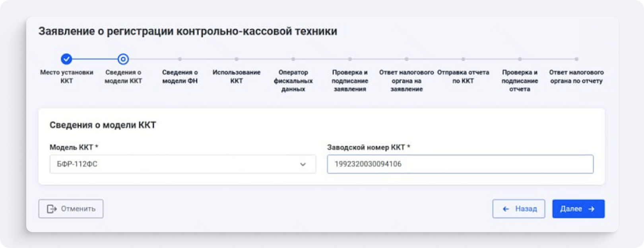Click the Сведения о модели ФН step dot
Viewport: 644px width, 248px height.
180,59
